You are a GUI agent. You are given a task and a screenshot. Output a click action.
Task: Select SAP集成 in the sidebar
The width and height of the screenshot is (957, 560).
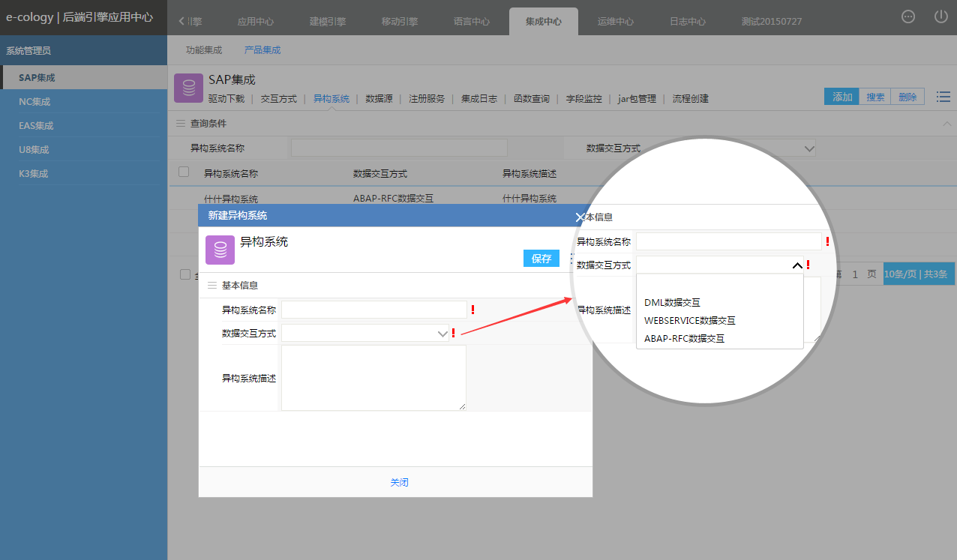[84, 77]
